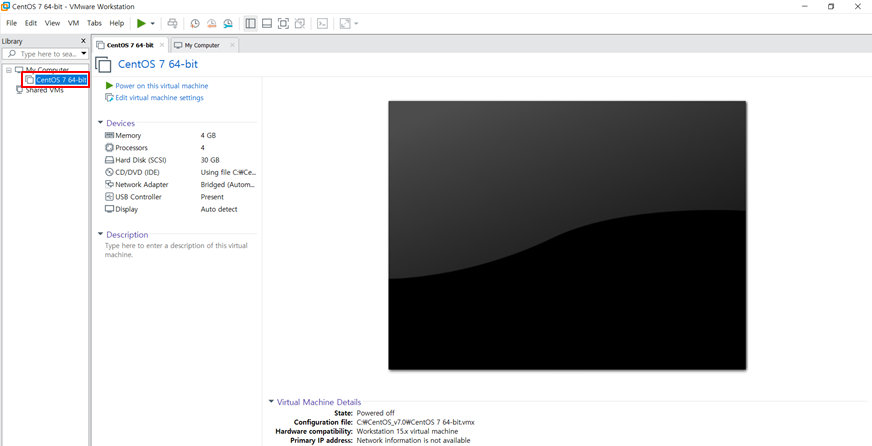Click the stretch guest display icon
Screen dimensions: 872x446
coord(345,23)
